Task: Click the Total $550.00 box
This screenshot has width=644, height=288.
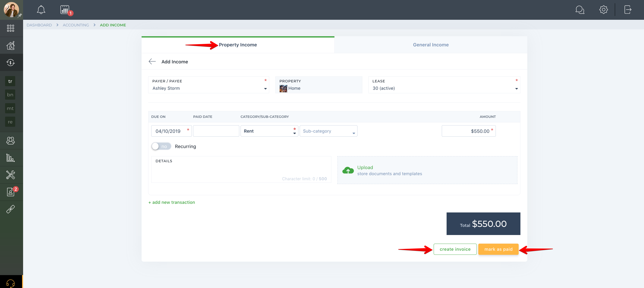Action: [x=483, y=224]
